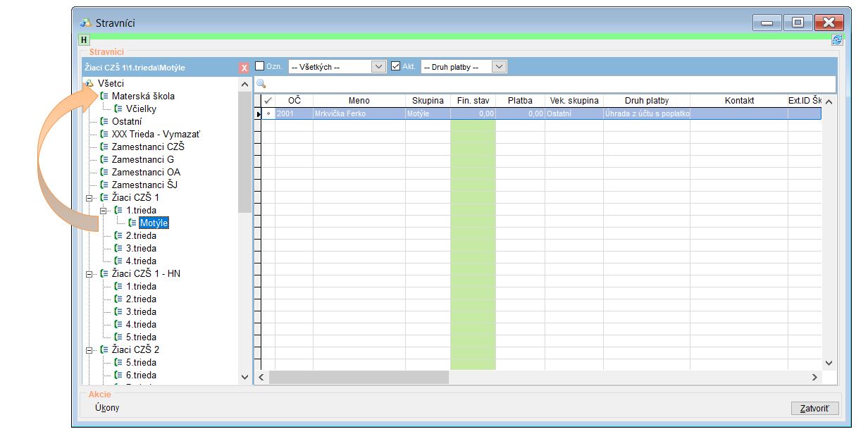Toggle the Ozn. checkbox
868x434 pixels.
click(x=260, y=66)
